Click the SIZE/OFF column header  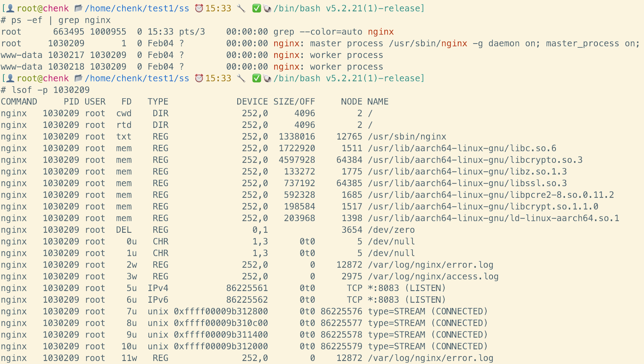tap(294, 102)
